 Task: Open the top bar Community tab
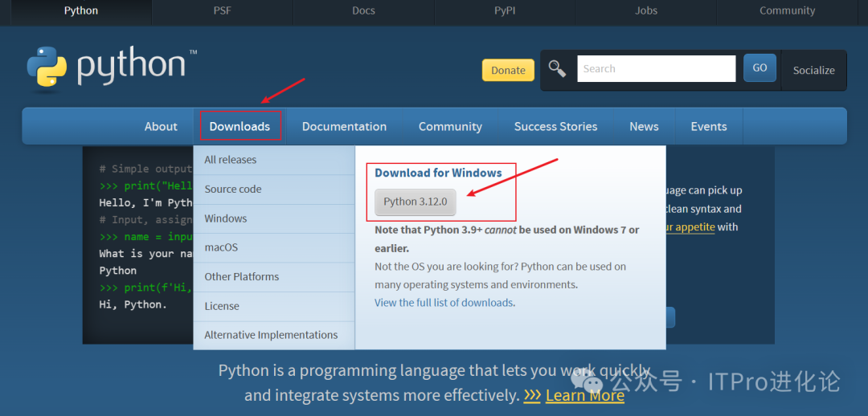coord(787,10)
